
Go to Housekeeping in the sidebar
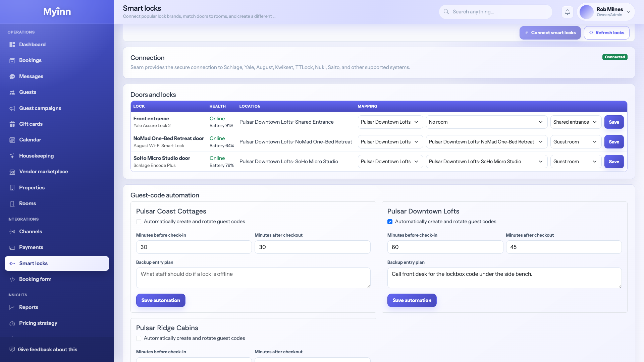click(57, 156)
